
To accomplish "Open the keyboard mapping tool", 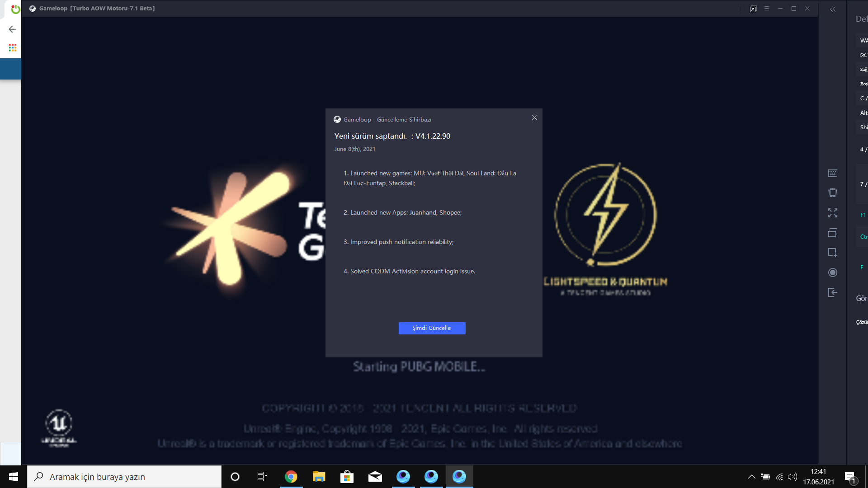I will [x=832, y=174].
